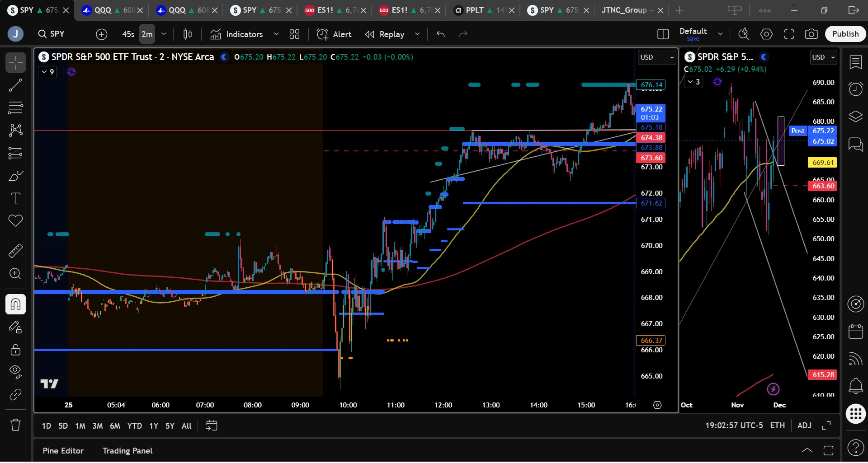Screen dimensions: 868x463
Task: Add a symbol to compare
Action: point(102,34)
